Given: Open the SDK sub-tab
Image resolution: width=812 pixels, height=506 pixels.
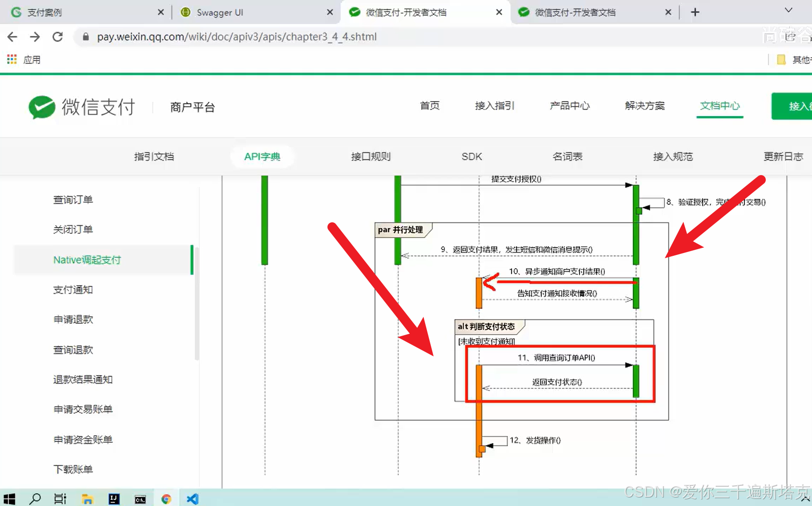Looking at the screenshot, I should (x=472, y=157).
